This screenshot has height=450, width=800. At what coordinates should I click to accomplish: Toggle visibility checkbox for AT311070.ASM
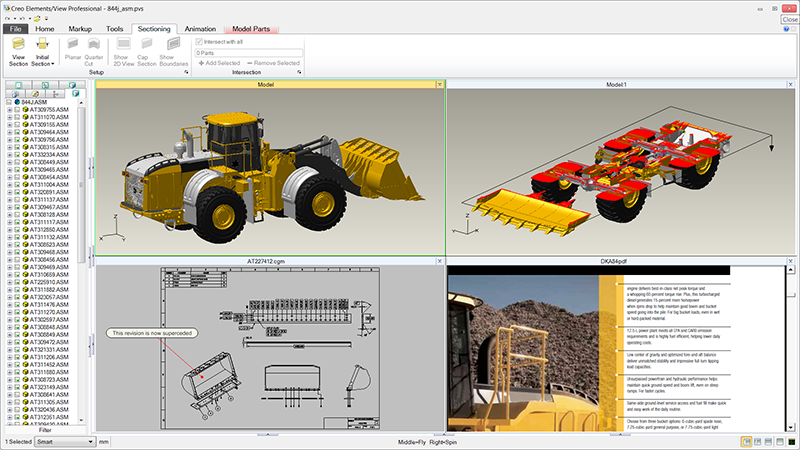[x=17, y=117]
